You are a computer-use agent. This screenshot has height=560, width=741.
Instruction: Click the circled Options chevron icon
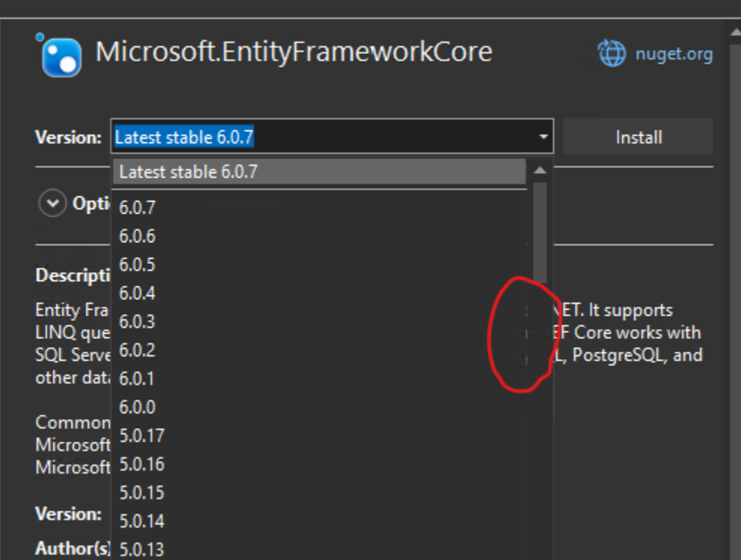point(52,202)
